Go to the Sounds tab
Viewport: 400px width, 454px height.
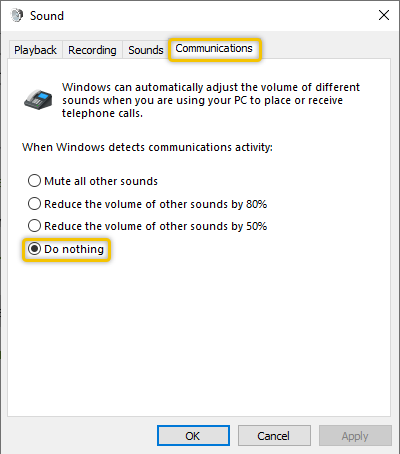146,50
